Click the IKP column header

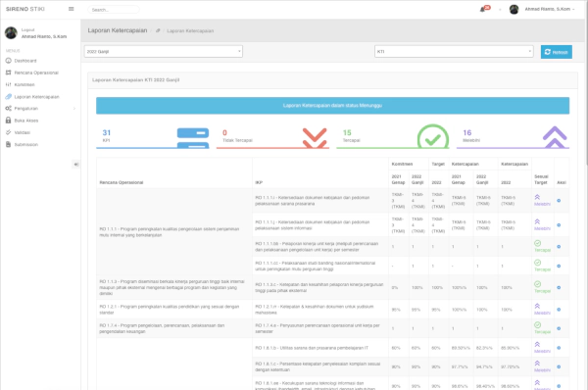click(259, 182)
